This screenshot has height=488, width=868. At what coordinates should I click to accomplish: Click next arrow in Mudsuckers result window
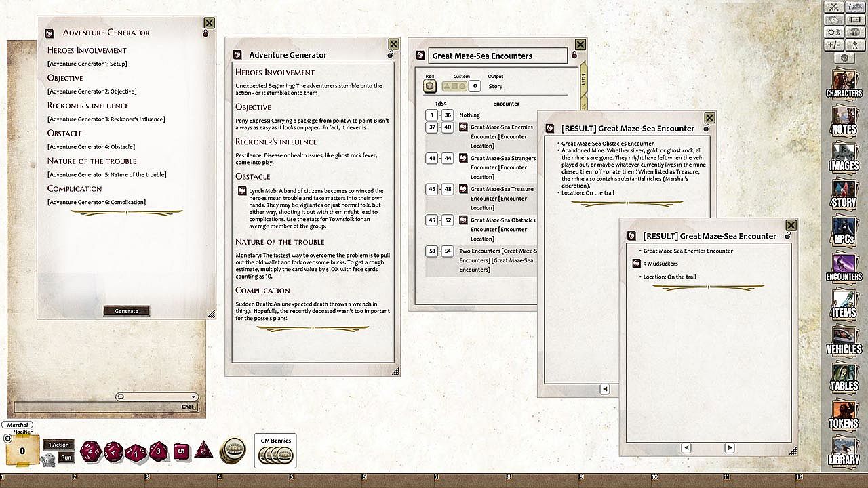point(730,448)
